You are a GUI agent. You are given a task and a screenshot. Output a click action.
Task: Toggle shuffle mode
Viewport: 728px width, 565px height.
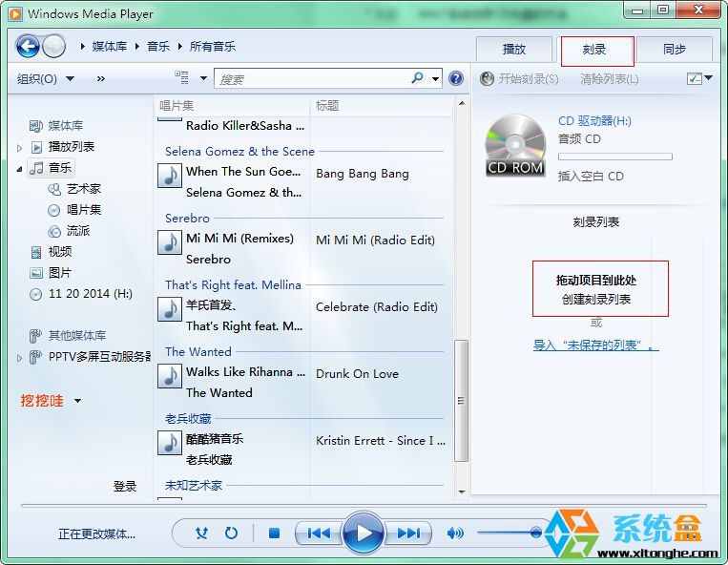tap(201, 534)
